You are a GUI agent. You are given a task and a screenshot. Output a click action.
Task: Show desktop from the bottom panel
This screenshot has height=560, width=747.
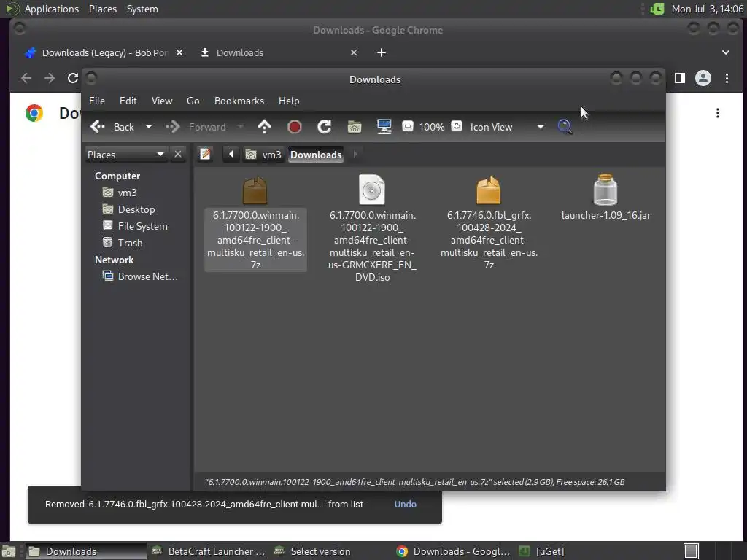pyautogui.click(x=8, y=551)
